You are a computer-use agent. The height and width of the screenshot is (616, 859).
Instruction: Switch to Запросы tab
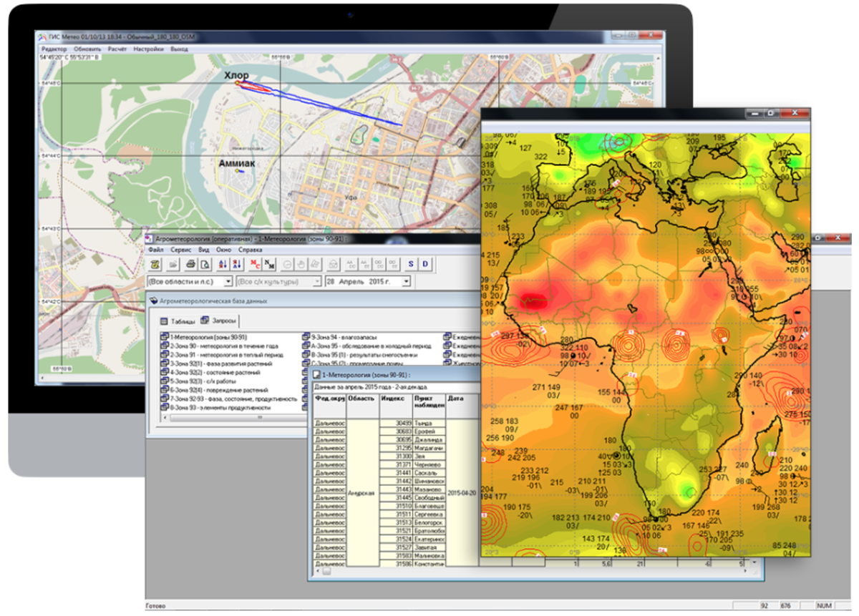tap(218, 321)
